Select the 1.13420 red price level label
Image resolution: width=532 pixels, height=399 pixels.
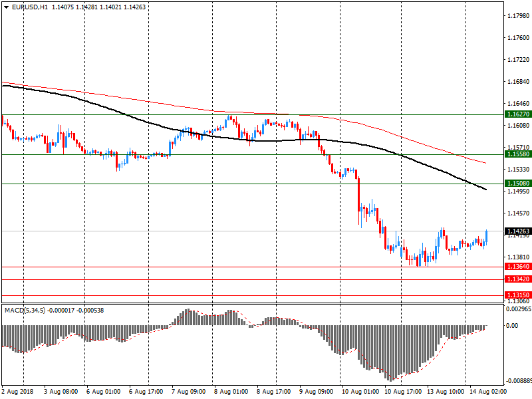coord(518,279)
